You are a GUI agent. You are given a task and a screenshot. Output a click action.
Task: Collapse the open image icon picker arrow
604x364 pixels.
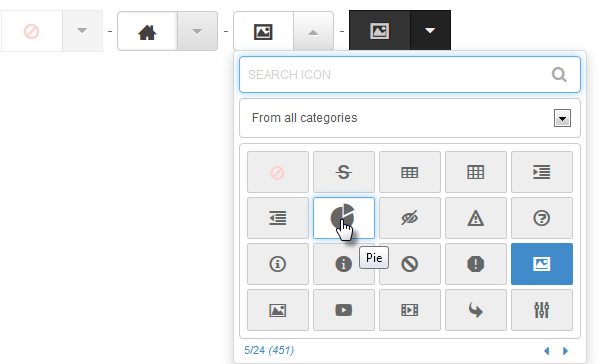pyautogui.click(x=313, y=31)
